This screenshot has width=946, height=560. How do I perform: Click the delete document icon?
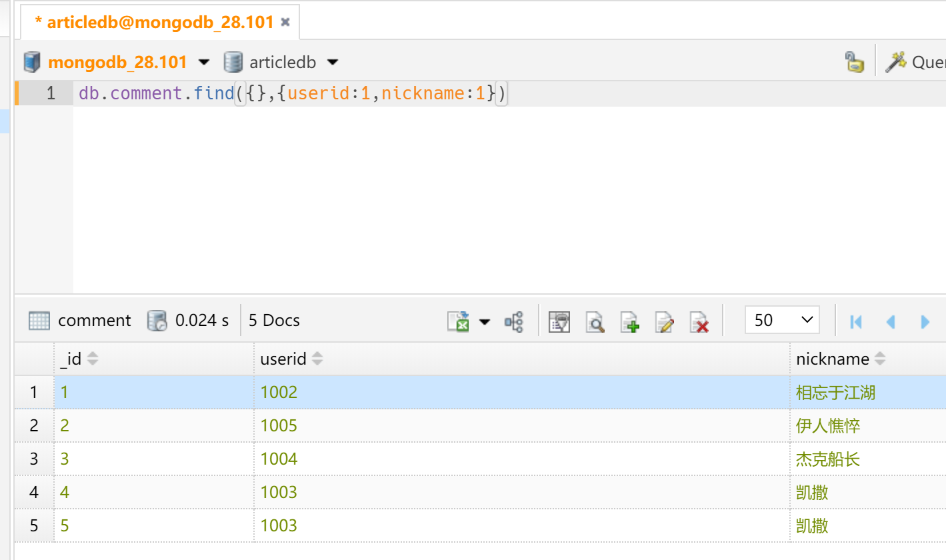699,321
